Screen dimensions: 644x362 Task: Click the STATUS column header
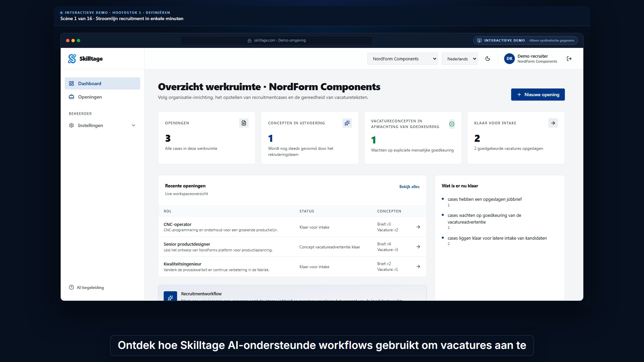[307, 211]
